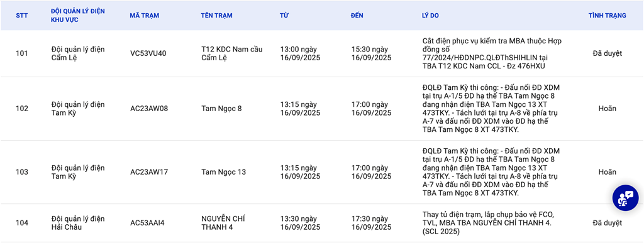Click T12 KDC Nam cầu Cẩm Lệ station
This screenshot has width=644, height=243.
tap(231, 53)
